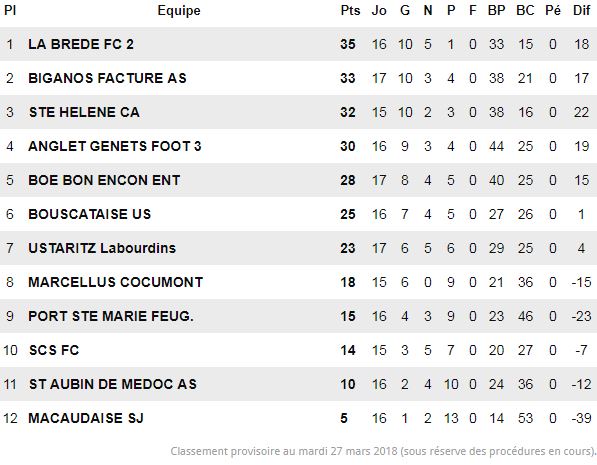597x465 pixels.
Task: Click the SCS FC team name
Action: (x=54, y=350)
